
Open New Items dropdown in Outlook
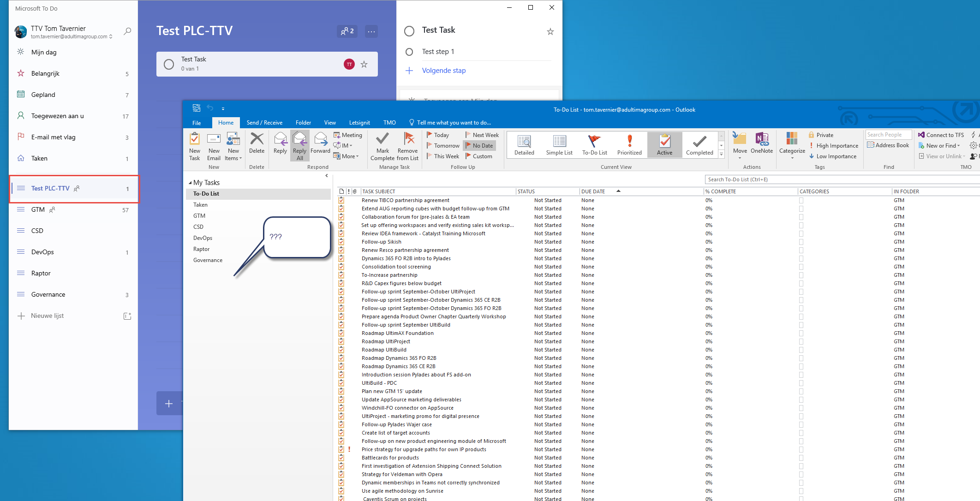[x=233, y=147]
